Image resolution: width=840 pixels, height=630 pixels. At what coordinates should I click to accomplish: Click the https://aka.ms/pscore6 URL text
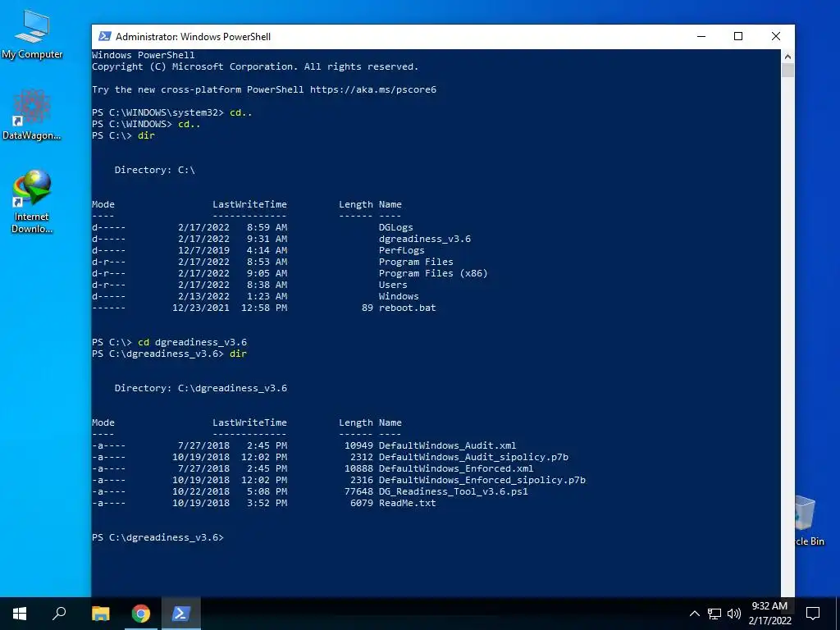click(x=373, y=89)
